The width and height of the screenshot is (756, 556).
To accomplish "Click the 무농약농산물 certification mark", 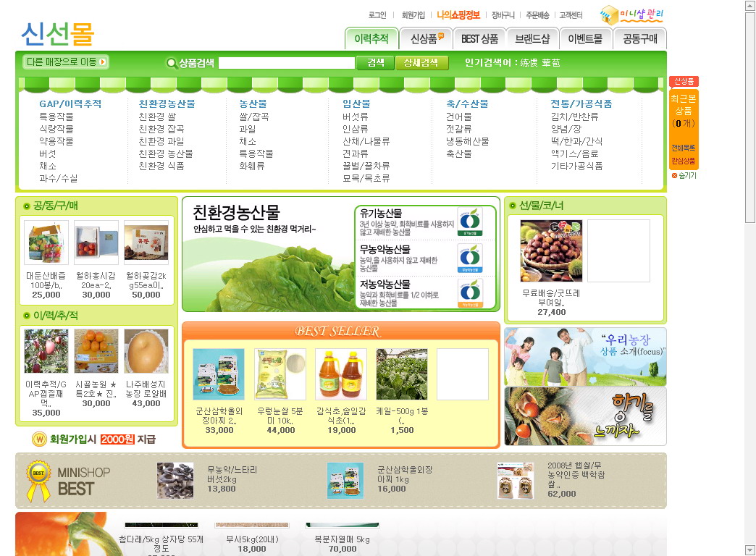I will 470,258.
